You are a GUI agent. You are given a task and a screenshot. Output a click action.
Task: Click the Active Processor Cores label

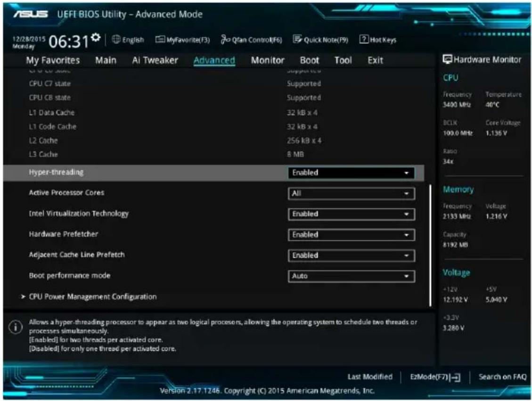[66, 193]
